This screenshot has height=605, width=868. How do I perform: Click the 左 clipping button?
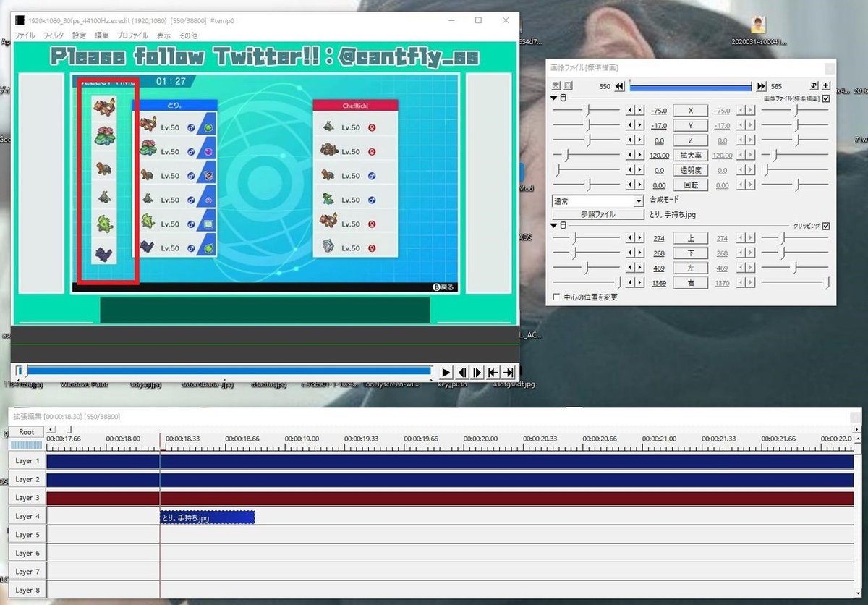[x=690, y=268]
